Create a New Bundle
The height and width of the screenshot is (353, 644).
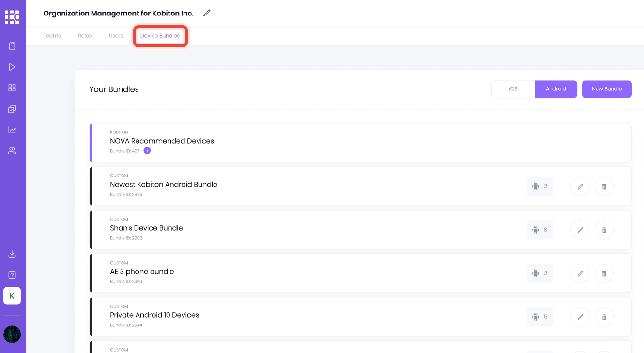click(x=607, y=89)
